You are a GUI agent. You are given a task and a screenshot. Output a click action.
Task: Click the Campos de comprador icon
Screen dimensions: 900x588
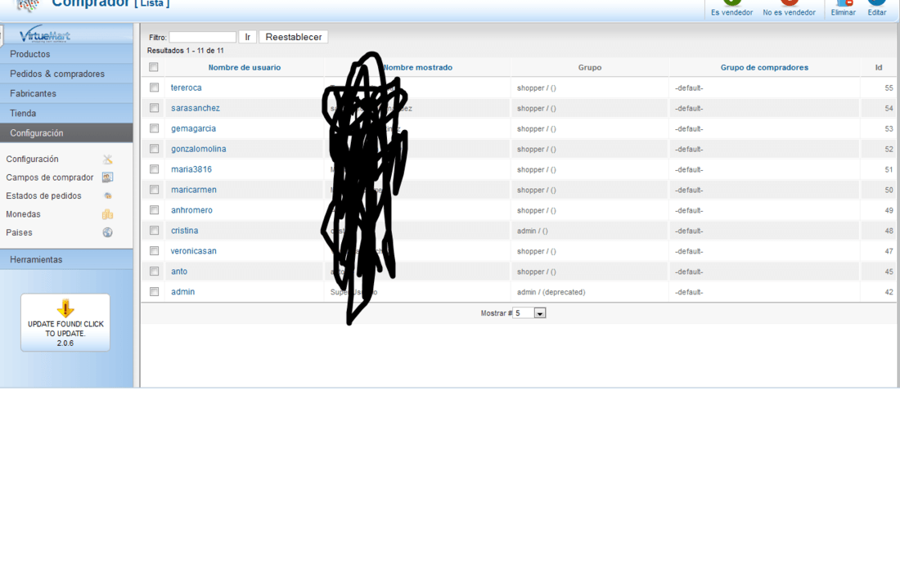[107, 177]
